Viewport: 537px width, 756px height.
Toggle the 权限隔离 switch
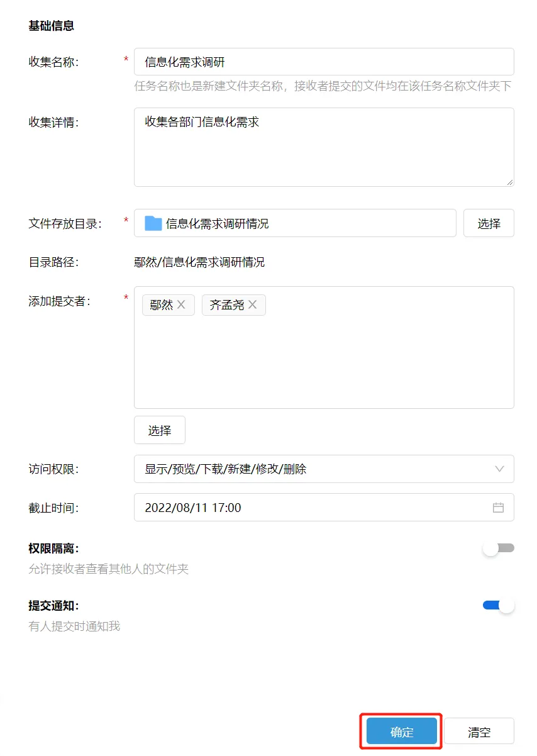(x=499, y=548)
